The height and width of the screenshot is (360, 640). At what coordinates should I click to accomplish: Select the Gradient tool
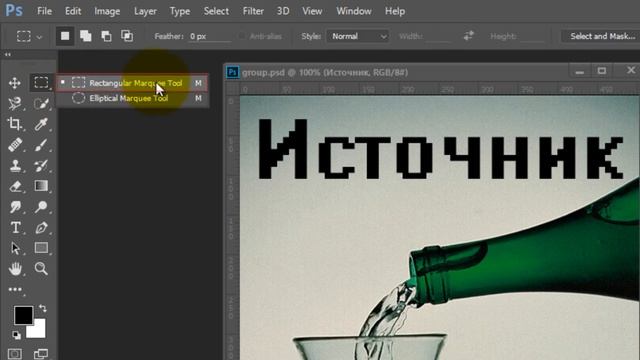click(41, 186)
